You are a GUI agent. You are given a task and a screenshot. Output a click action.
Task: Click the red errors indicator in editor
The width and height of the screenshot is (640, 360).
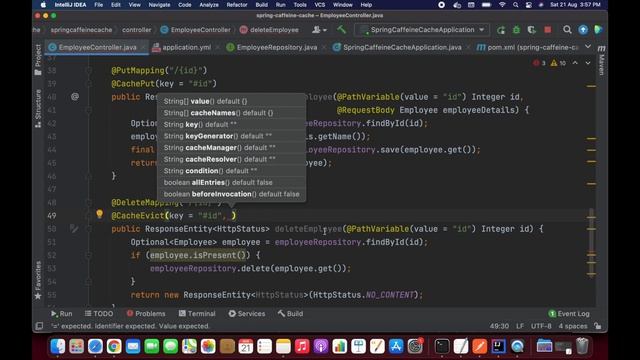pyautogui.click(x=539, y=63)
